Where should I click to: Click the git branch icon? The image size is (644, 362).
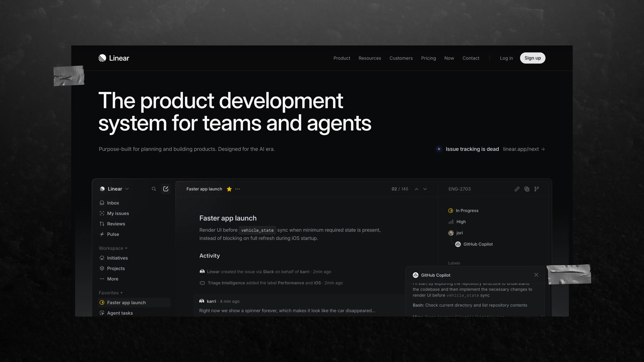point(537,189)
